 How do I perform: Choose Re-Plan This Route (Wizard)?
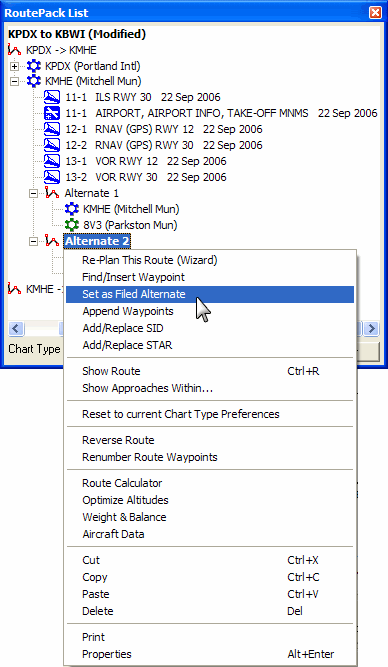click(210, 260)
